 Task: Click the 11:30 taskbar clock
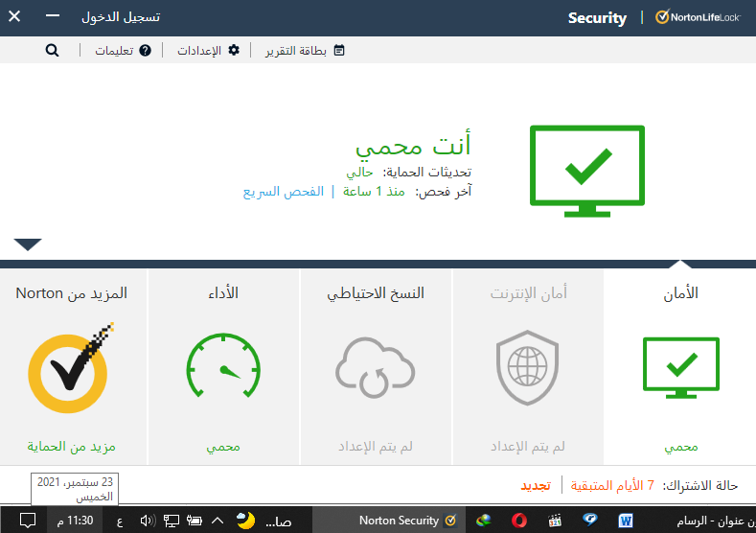pos(75,521)
